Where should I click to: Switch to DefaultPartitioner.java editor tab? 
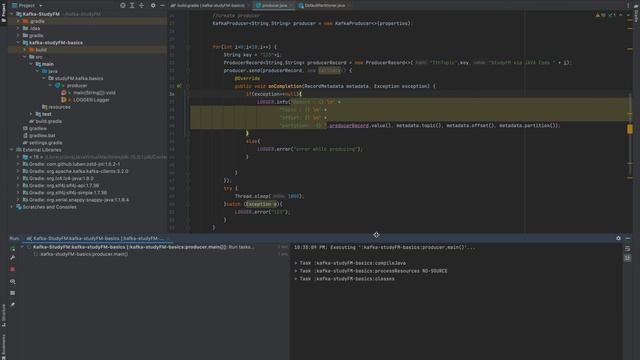pos(324,5)
